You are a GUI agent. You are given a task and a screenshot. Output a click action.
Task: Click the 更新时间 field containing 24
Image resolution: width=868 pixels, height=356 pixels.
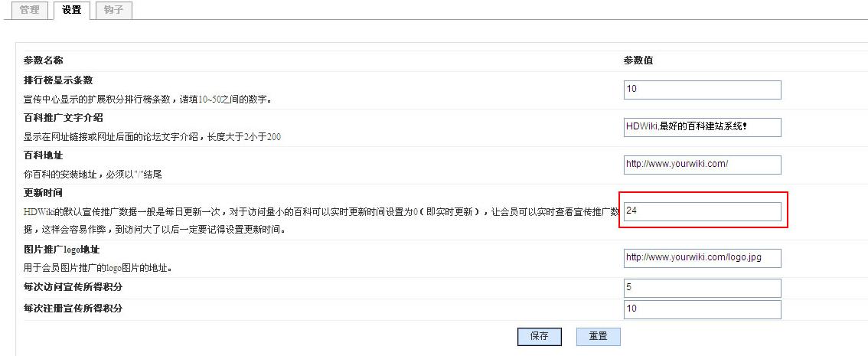coord(702,211)
